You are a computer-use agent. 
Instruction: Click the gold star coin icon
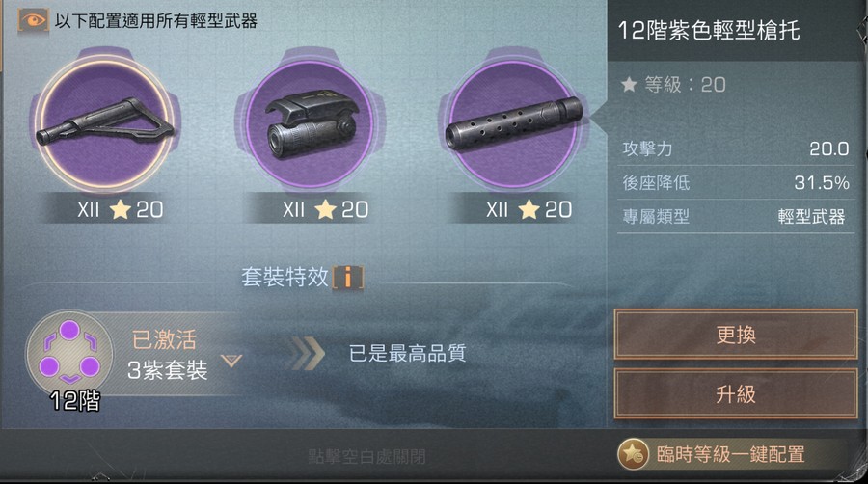pos(634,454)
